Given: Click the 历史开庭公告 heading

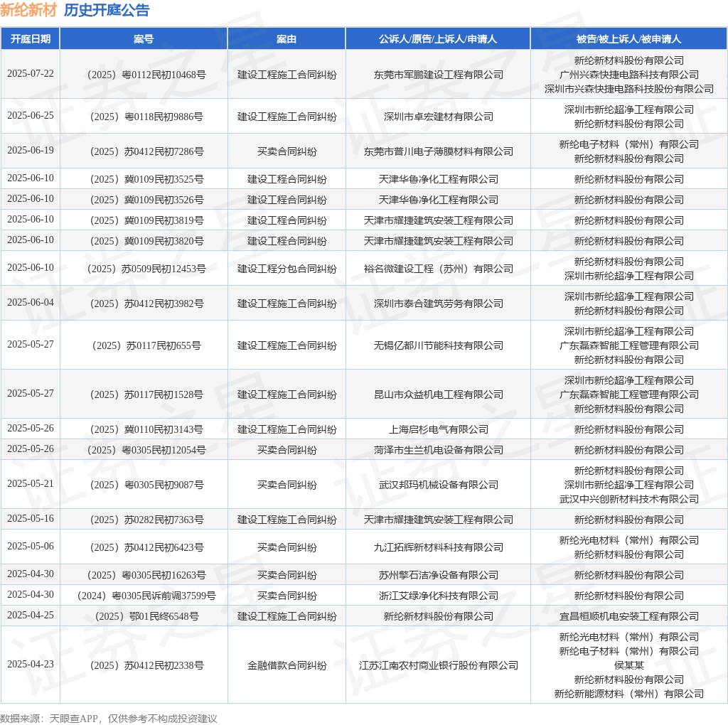Looking at the screenshot, I should 107,10.
